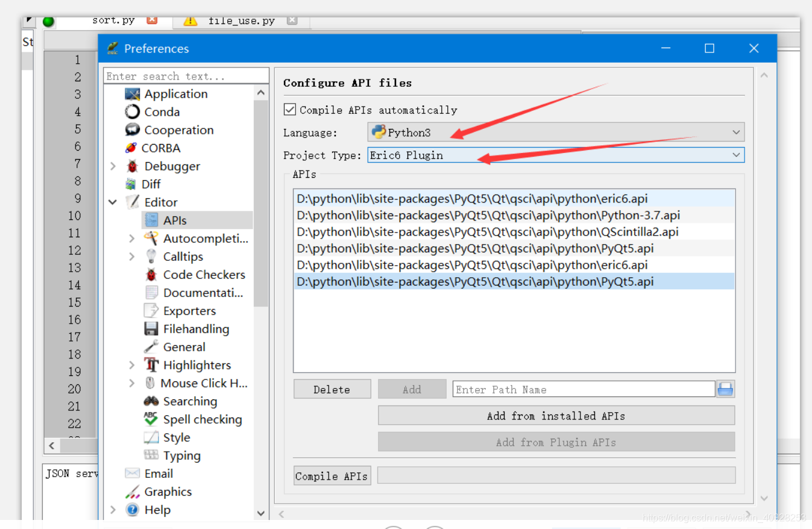
Task: Select the Searching tree item label
Action: 190,401
